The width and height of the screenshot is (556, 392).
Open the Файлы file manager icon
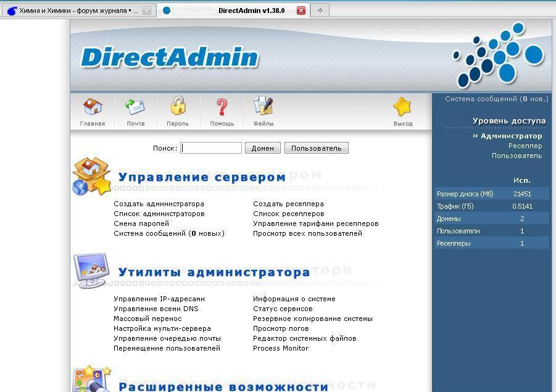pos(263,107)
